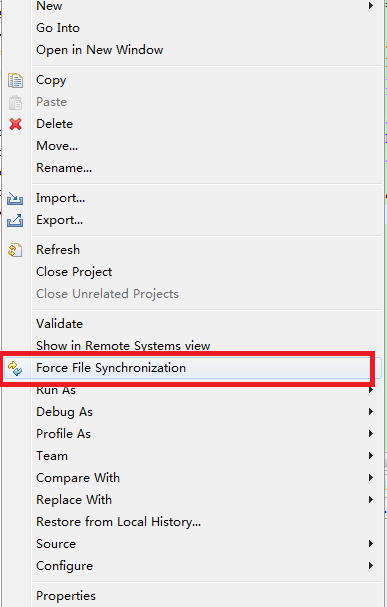
Task: Expand the Debug As submenu arrow
Action: point(371,412)
